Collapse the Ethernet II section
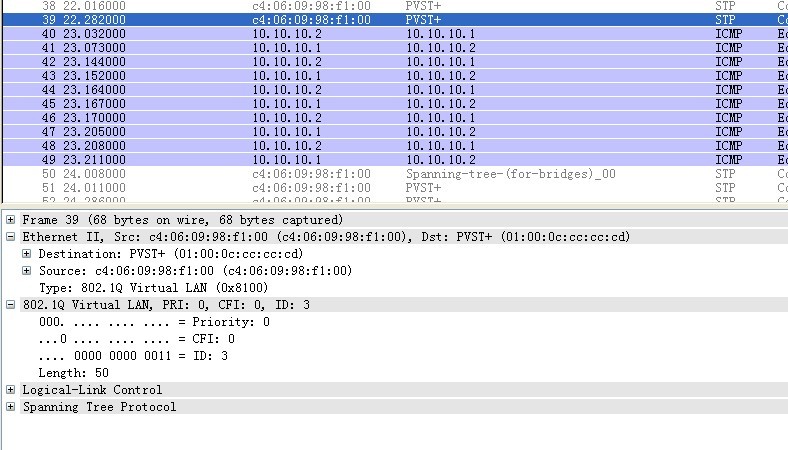This screenshot has height=450, width=788. coord(10,237)
